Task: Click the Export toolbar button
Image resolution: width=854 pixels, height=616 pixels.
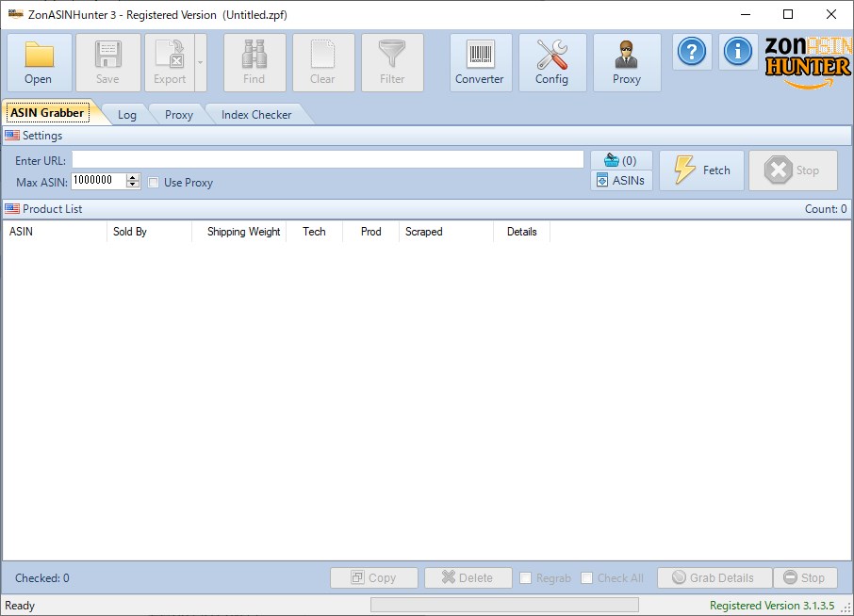Action: click(170, 62)
